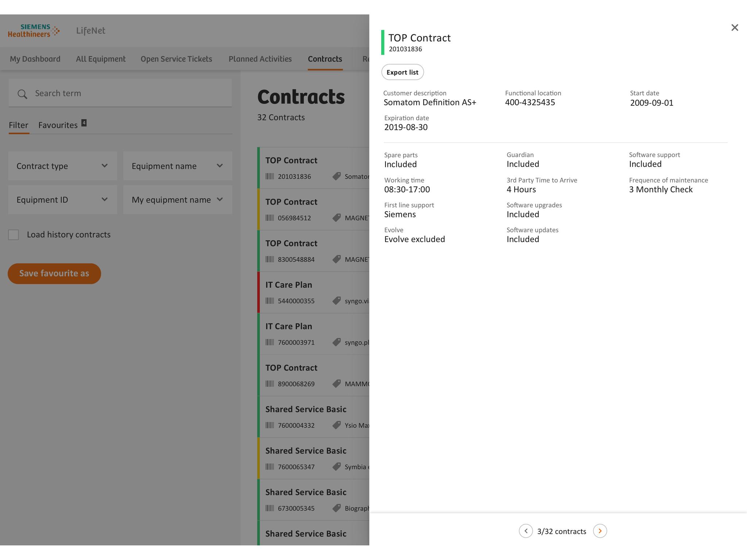Click the search magnifier icon
The image size is (747, 560).
(22, 94)
